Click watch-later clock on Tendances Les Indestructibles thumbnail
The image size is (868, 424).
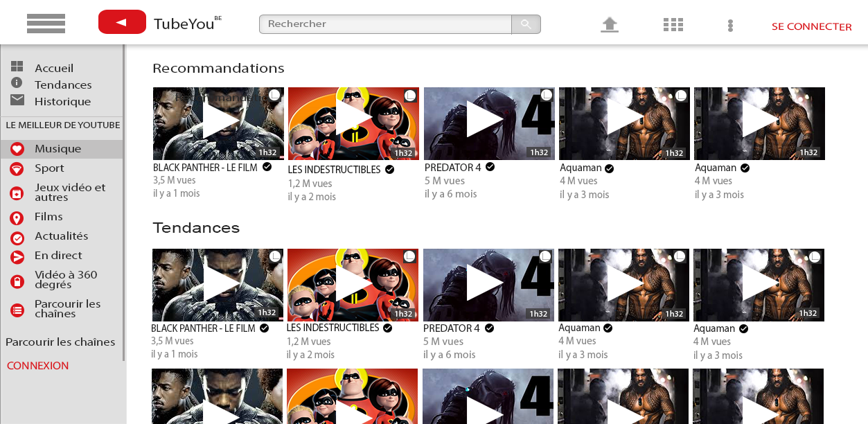point(409,256)
